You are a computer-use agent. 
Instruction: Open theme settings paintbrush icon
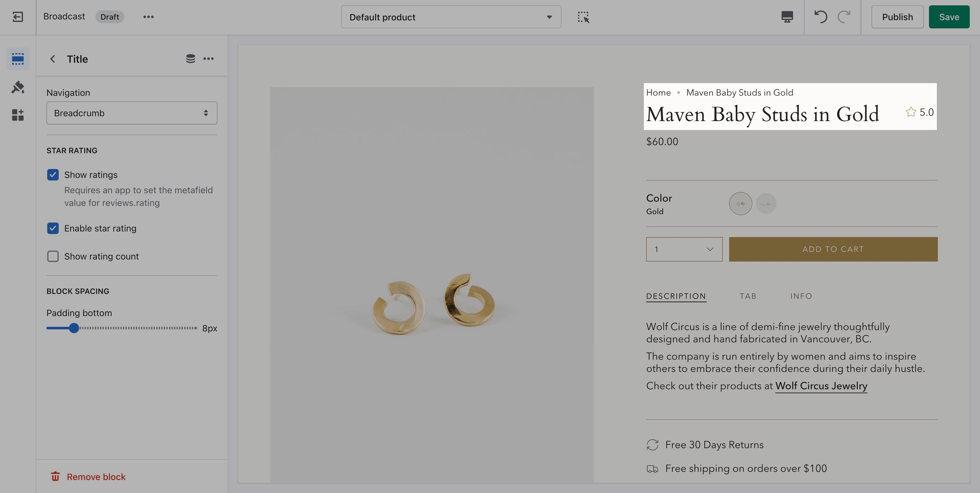[x=17, y=87]
